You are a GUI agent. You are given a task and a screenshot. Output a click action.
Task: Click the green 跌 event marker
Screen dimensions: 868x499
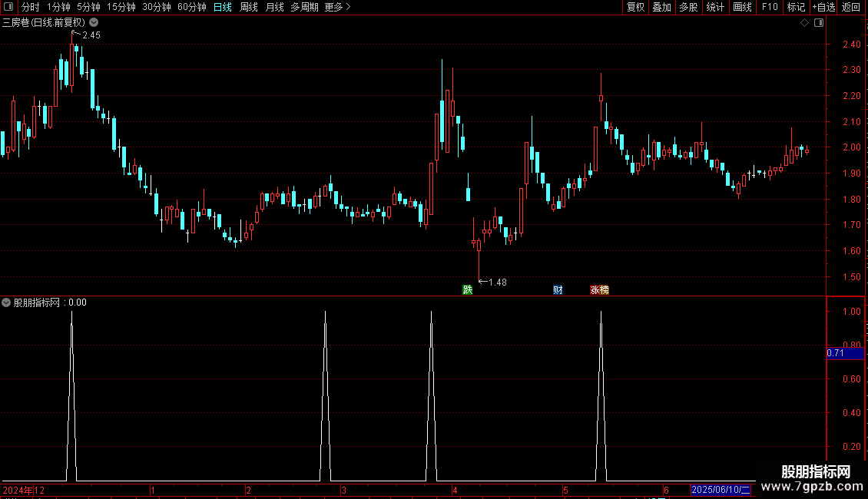[x=468, y=290]
